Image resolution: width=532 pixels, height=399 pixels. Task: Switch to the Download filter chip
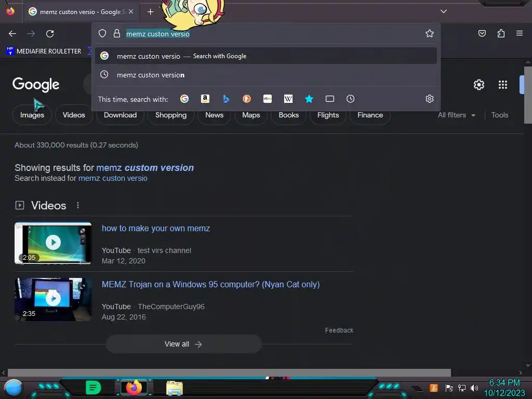(120, 115)
